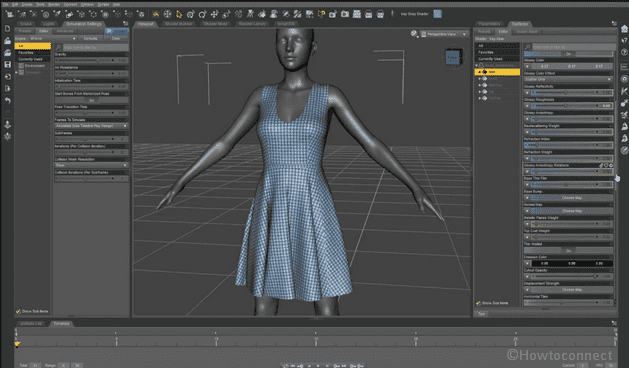Select the yellow arrow Node Selection tool
This screenshot has height=368, width=629.
(x=179, y=14)
